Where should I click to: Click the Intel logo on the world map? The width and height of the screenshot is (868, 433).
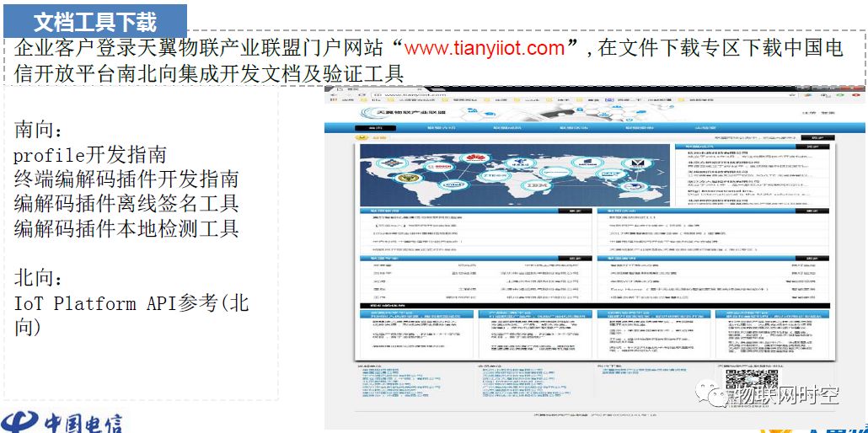[x=454, y=185]
